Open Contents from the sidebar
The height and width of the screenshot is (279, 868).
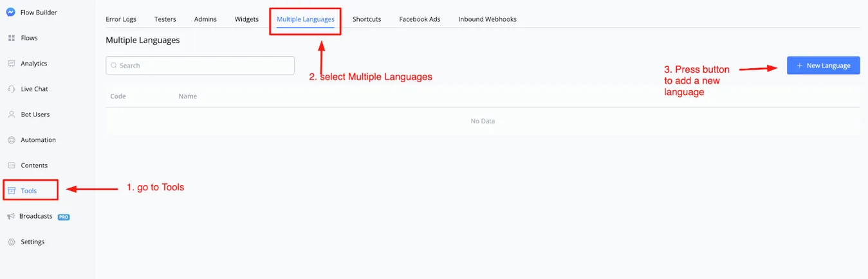click(34, 165)
